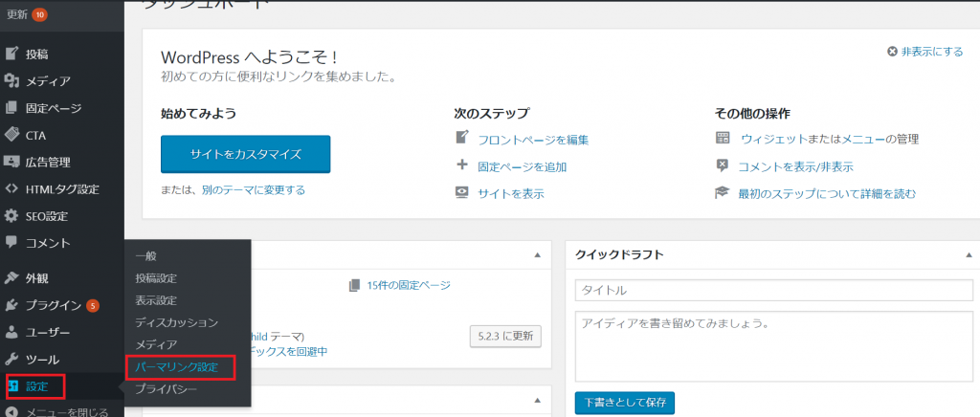This screenshot has width=980, height=417.
Task: Click the plus icon beside 固定ページを追加
Action: click(462, 165)
